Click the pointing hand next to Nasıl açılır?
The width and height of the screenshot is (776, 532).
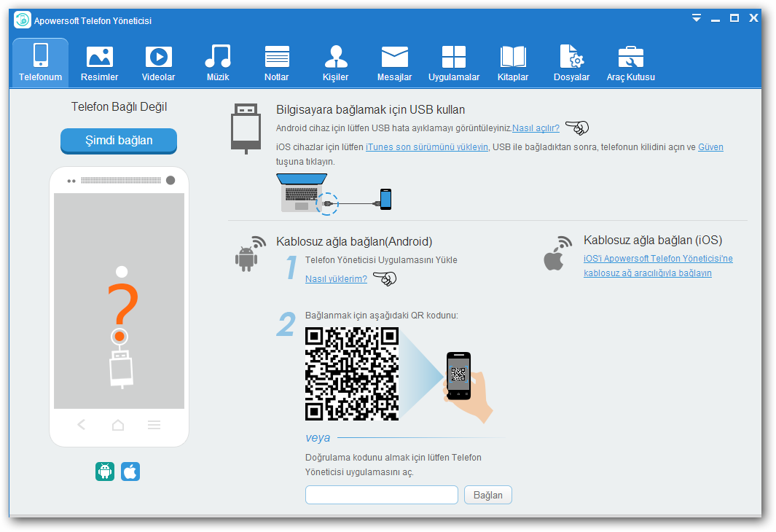577,128
